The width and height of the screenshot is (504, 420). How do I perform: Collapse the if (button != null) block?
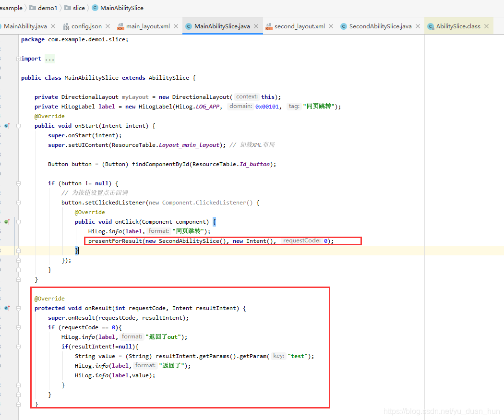click(18, 183)
